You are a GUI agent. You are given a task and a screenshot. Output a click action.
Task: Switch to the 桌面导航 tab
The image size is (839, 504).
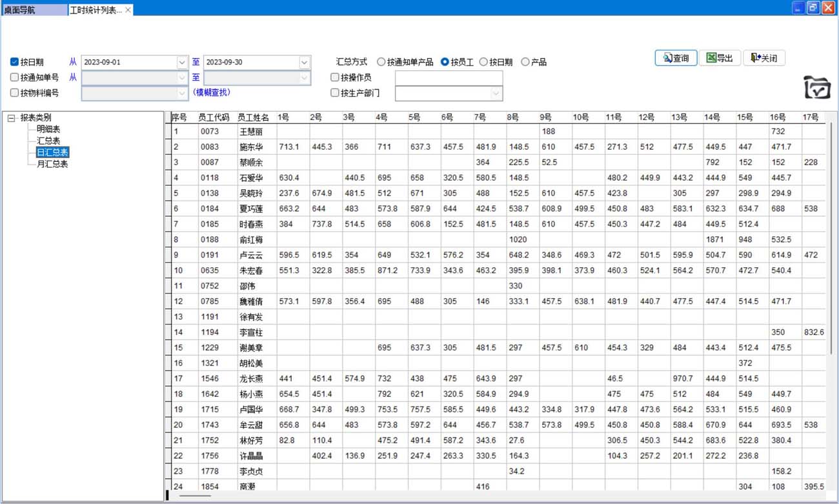34,10
